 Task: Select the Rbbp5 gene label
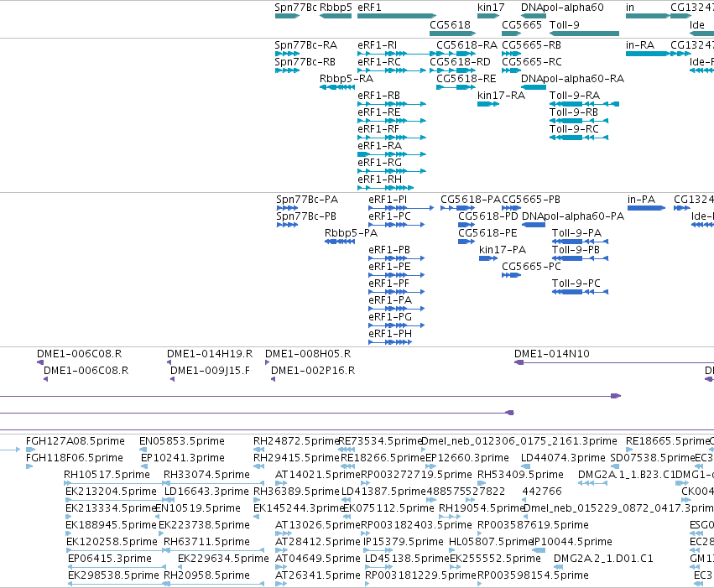(x=336, y=8)
